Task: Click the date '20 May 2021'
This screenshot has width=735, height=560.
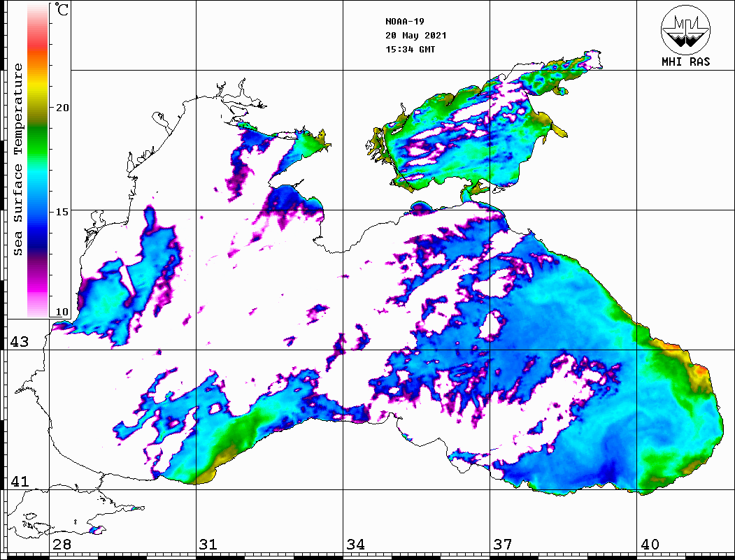Action: (x=416, y=36)
